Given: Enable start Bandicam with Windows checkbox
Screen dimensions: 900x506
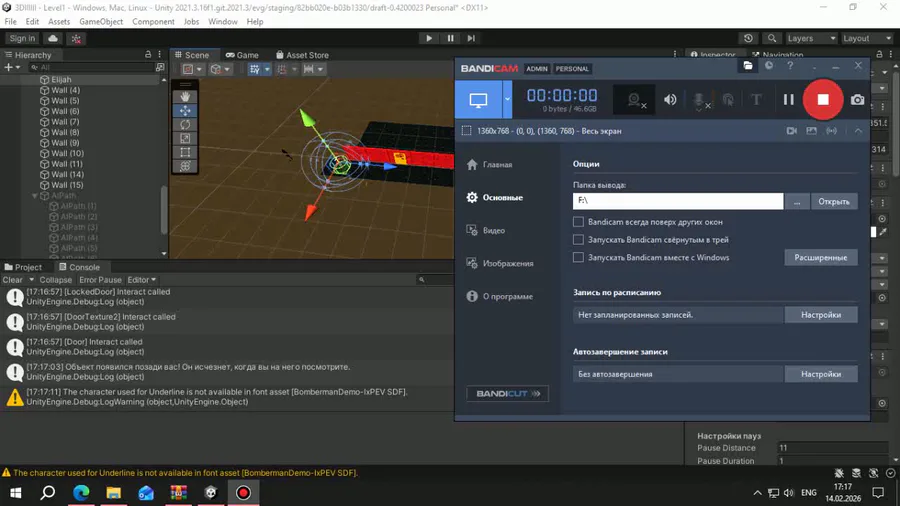Looking at the screenshot, I should pos(578,257).
